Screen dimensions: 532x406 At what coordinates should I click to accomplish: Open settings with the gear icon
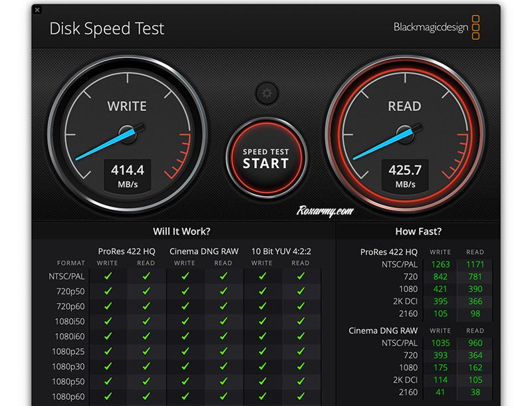point(267,93)
